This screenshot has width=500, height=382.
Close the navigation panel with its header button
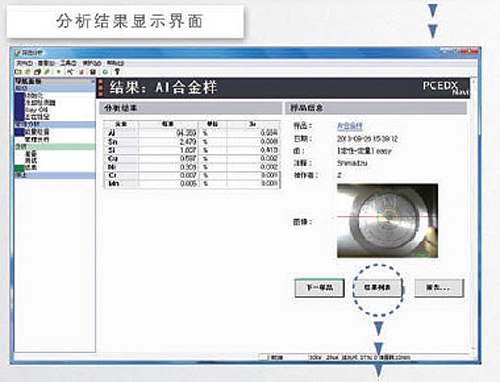(x=93, y=81)
